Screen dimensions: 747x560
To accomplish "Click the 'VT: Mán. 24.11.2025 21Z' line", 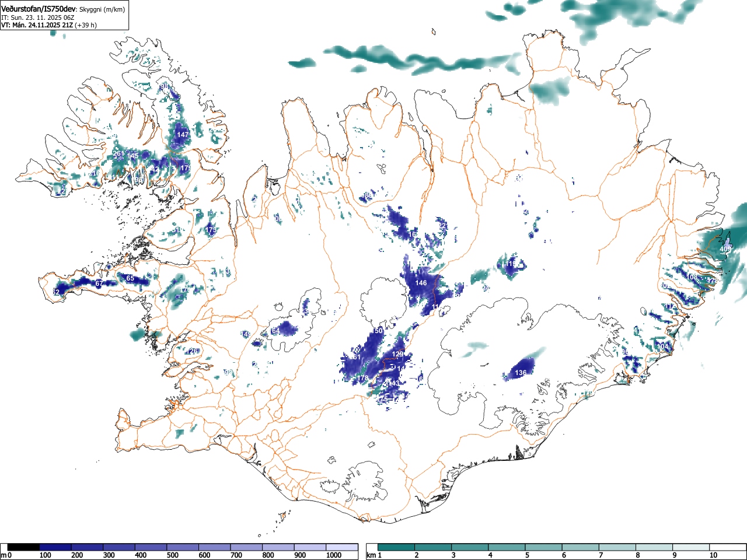I will [36, 25].
